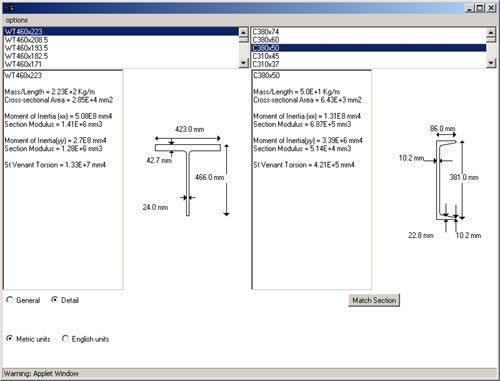Select WT460x193.5 in the left list

tap(121, 48)
